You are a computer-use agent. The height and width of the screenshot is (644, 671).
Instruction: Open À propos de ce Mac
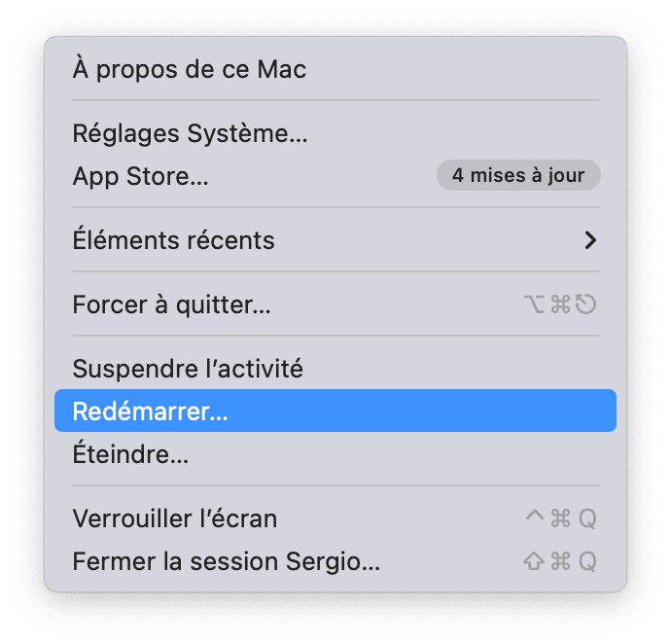(x=190, y=70)
